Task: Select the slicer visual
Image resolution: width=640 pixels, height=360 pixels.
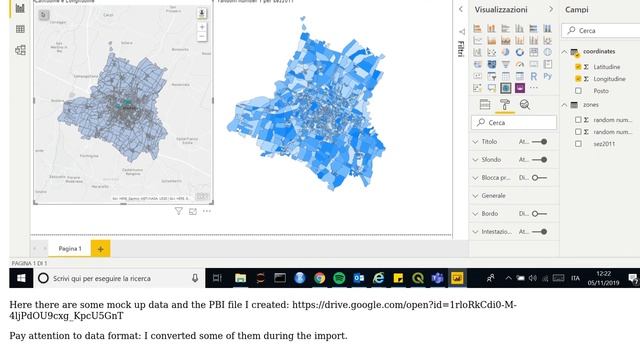Action: click(x=491, y=76)
